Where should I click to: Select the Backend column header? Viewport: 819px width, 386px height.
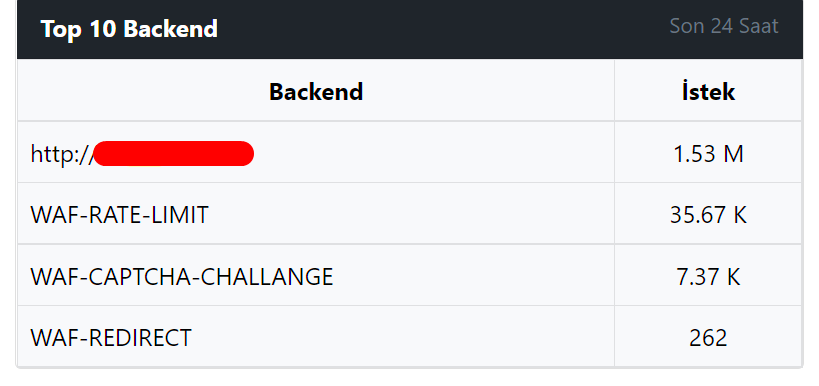316,92
